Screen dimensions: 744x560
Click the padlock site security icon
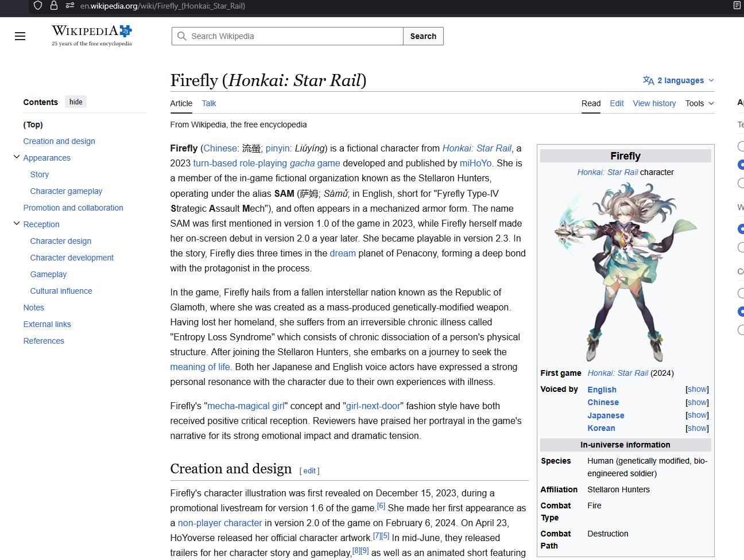pyautogui.click(x=54, y=6)
